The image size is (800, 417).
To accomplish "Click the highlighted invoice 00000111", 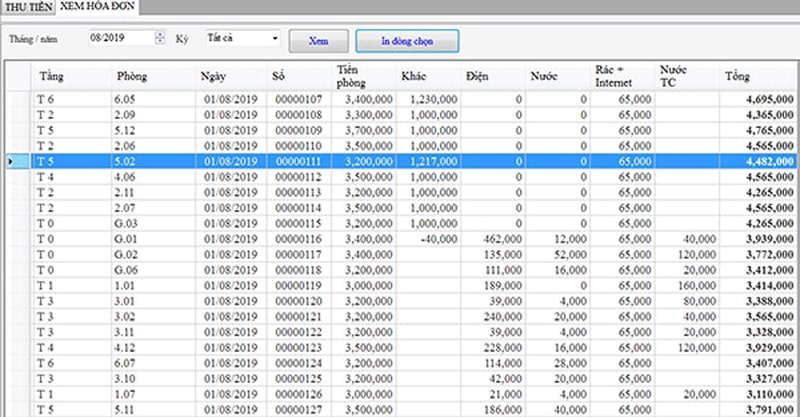I will pyautogui.click(x=299, y=161).
